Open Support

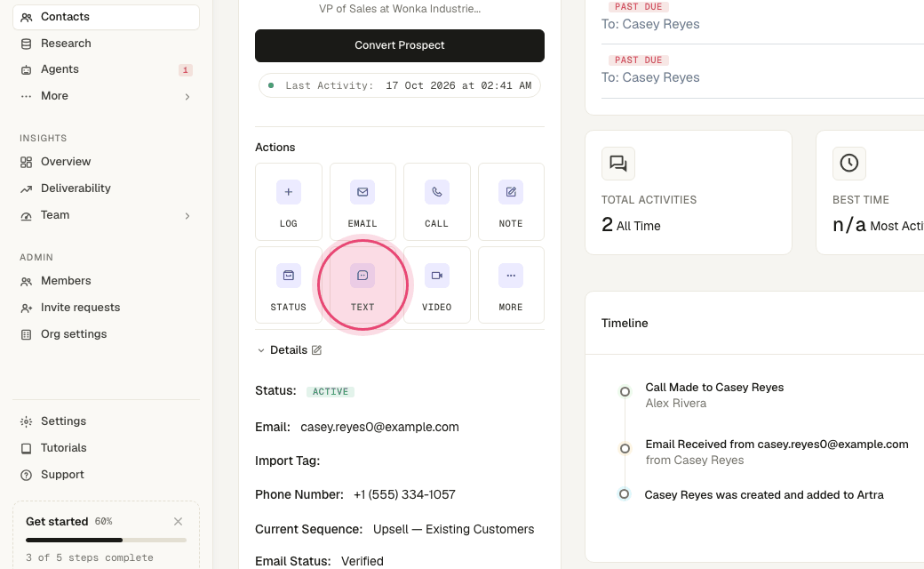[106, 475]
